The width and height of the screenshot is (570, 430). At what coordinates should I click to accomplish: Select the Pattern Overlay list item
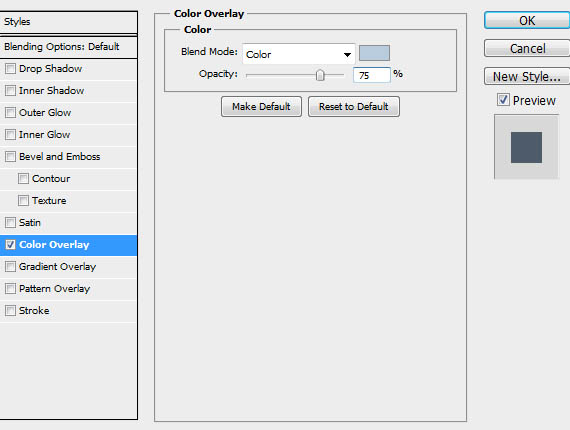tap(69, 289)
